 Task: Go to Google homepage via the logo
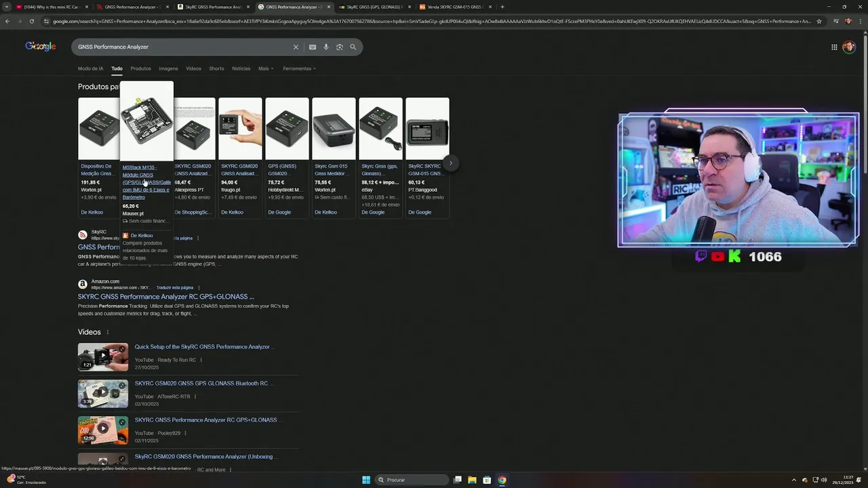[x=41, y=46]
